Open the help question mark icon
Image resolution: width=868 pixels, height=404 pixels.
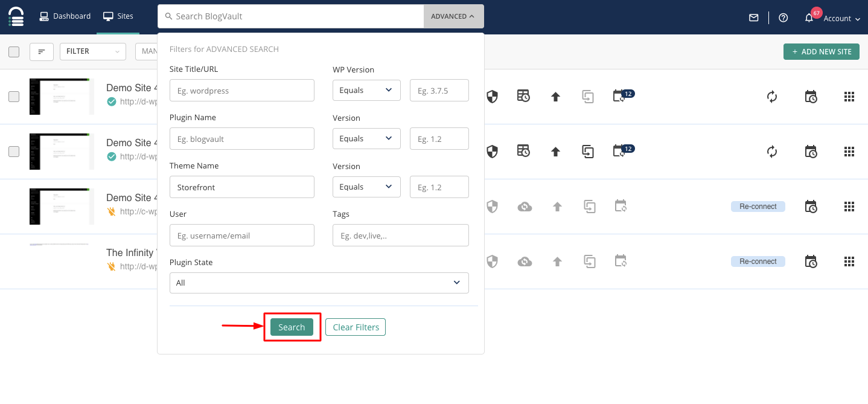pyautogui.click(x=783, y=18)
